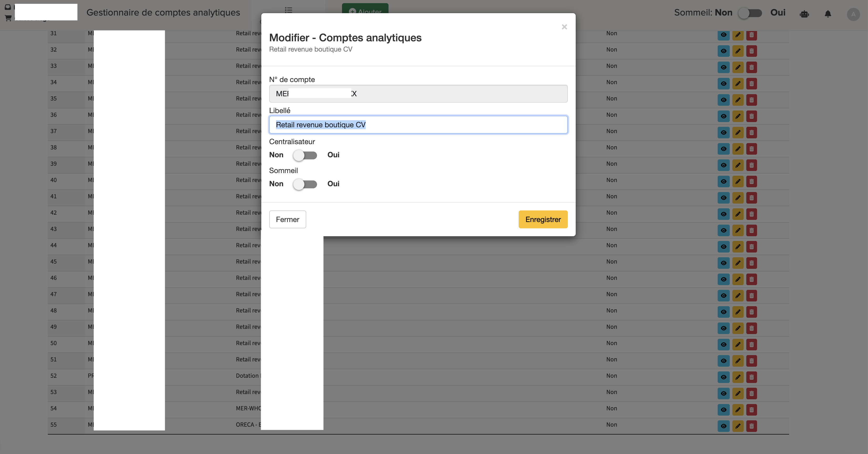This screenshot has width=868, height=454.
Task: Click the Fermer button
Action: tap(287, 219)
